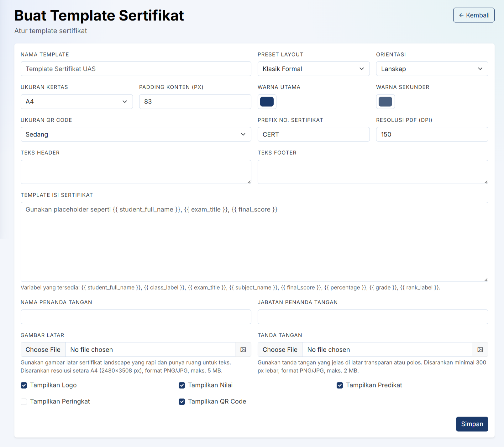Click the 'Buat Template Sertifikat' heading
Image resolution: width=504 pixels, height=447 pixels.
point(99,15)
